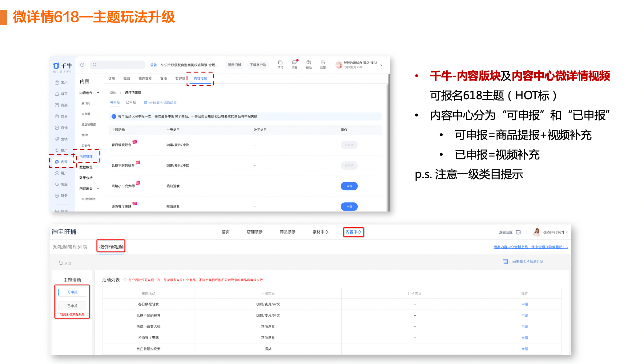The height and width of the screenshot is (364, 644).
Task: Click the history clock icon beside the search box
Action: pyautogui.click(x=82, y=65)
